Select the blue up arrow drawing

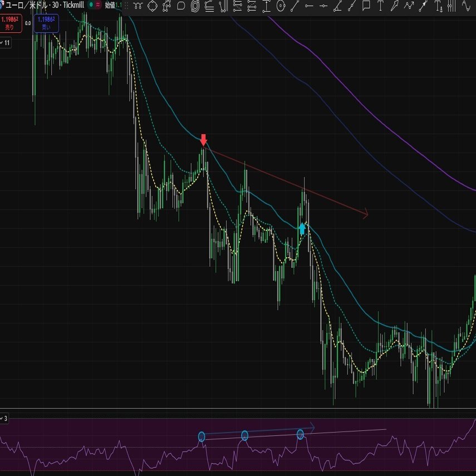pyautogui.click(x=302, y=229)
